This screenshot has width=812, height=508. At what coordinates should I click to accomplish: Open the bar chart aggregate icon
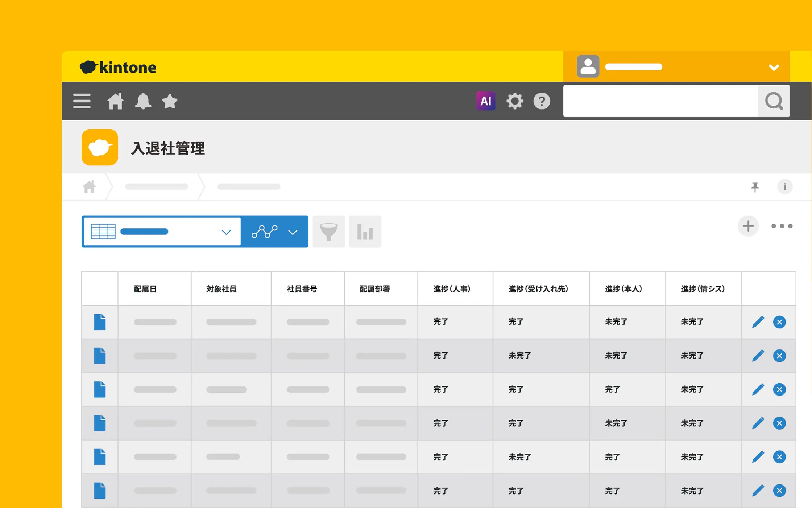coord(365,232)
